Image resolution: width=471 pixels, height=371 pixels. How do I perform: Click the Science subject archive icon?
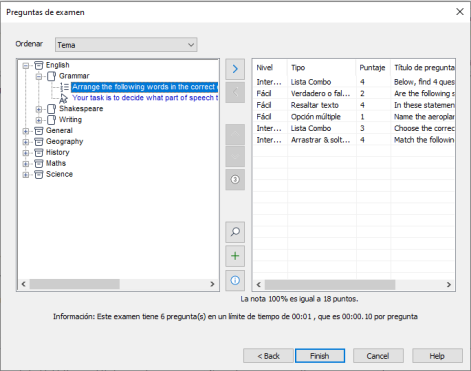39,174
